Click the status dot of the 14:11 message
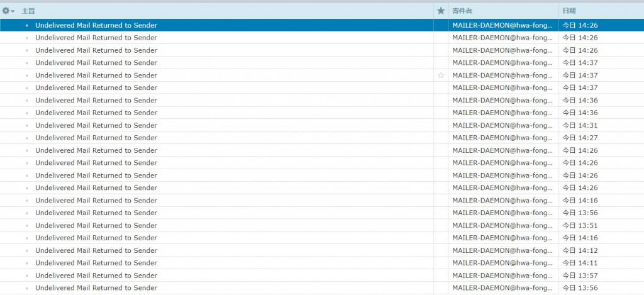Viewport: 644px width, 295px height. click(x=27, y=263)
